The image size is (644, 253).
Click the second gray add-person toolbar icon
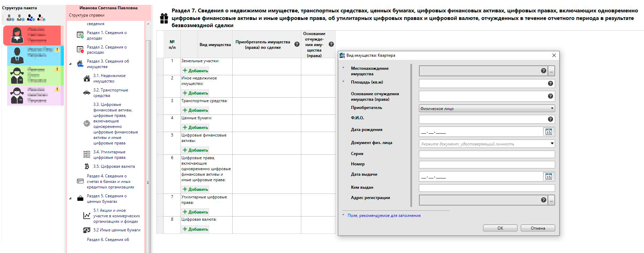tap(21, 18)
